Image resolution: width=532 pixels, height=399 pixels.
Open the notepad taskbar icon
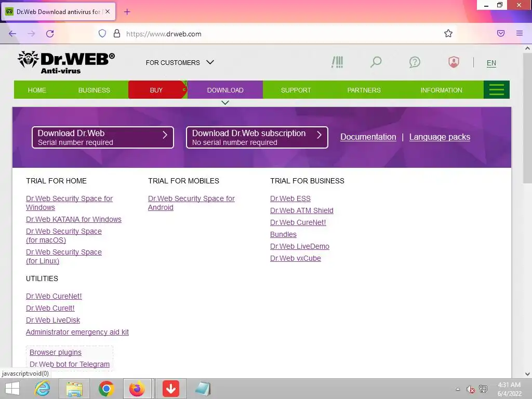pyautogui.click(x=203, y=389)
